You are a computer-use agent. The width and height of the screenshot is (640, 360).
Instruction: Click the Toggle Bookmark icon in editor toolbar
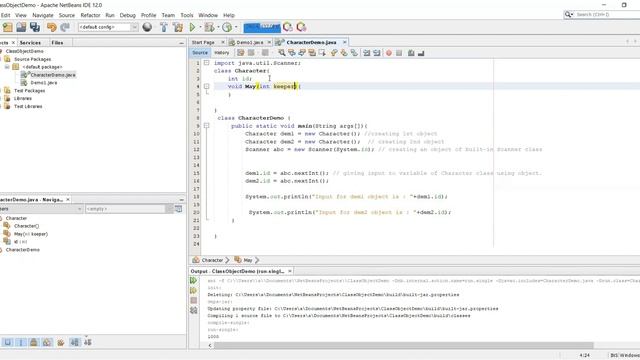click(354, 53)
